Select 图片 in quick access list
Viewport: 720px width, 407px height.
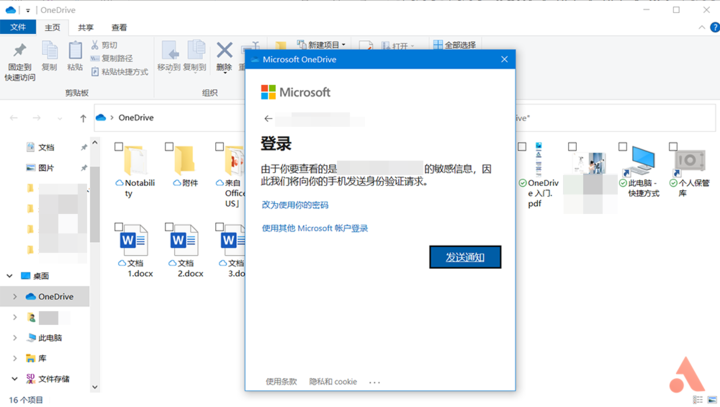click(x=46, y=168)
